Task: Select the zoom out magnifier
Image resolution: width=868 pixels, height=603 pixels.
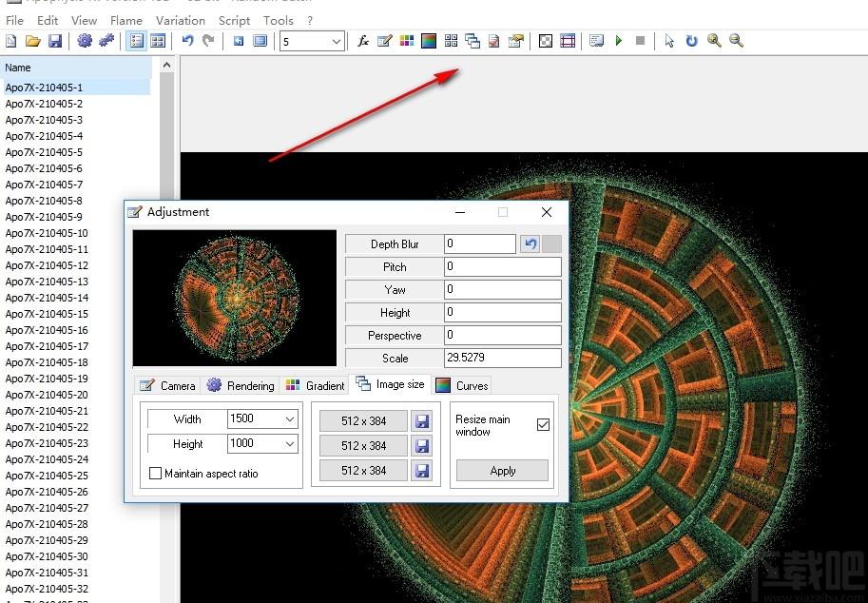Action: click(736, 41)
